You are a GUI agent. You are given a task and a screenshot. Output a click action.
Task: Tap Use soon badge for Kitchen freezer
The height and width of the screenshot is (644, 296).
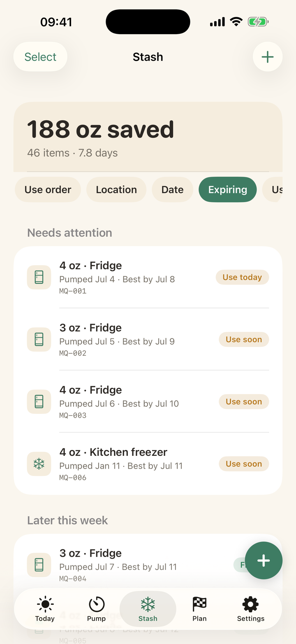[244, 464]
